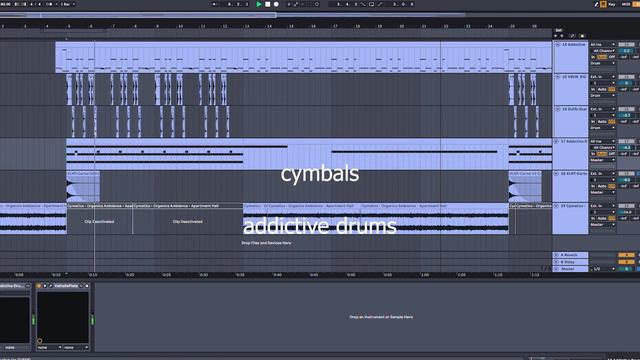Toggle the Key map mode button
This screenshot has width=640, height=360.
tap(612, 4)
